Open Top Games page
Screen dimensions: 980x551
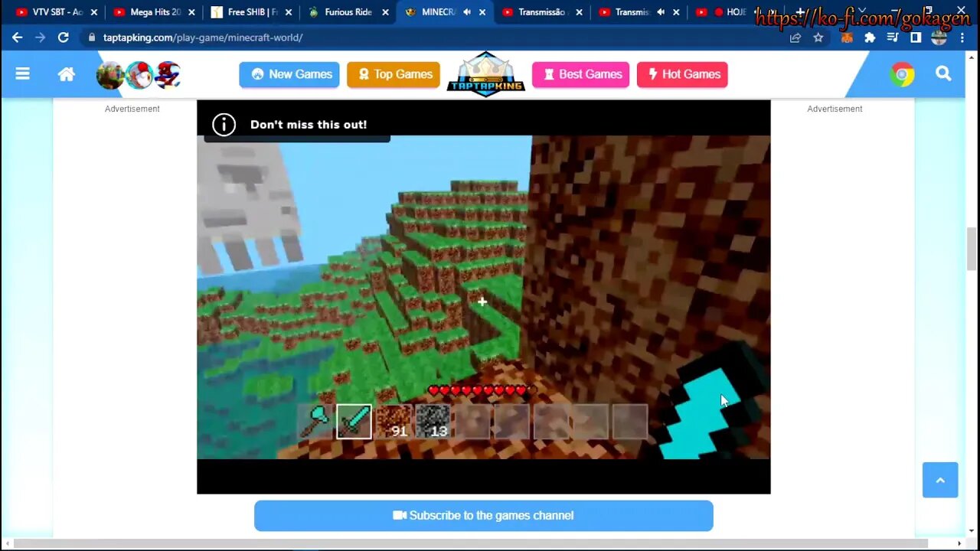click(x=394, y=74)
